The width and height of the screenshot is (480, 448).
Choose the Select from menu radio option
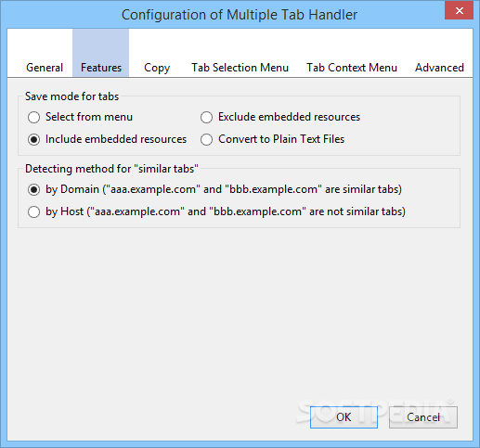point(80,117)
